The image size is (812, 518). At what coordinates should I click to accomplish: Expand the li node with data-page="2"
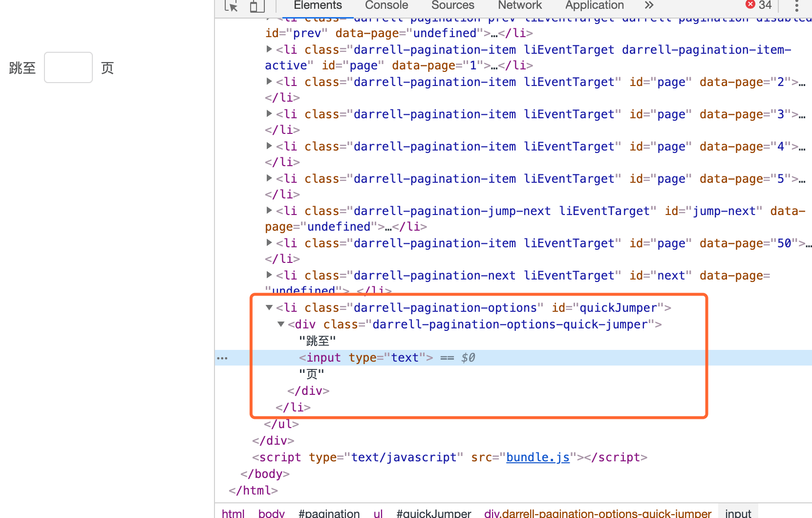[x=269, y=81]
